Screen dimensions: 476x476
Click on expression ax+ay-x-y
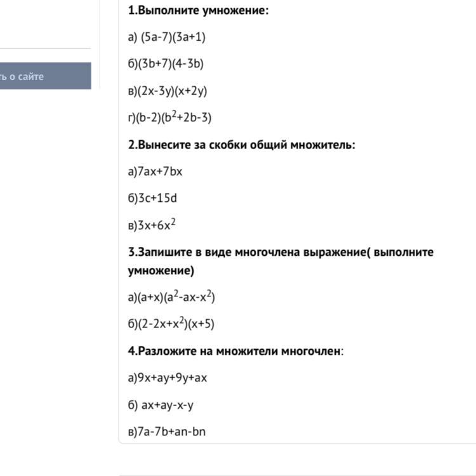tap(168, 405)
